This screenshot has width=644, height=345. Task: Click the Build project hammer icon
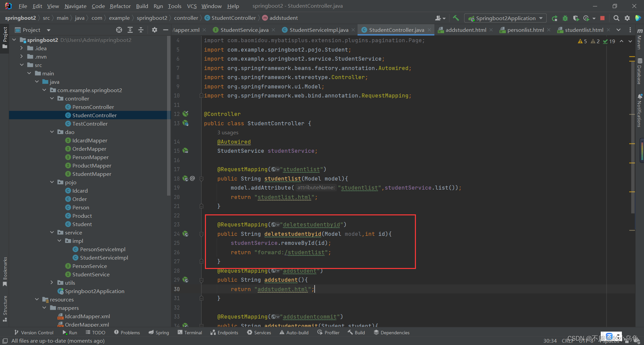pyautogui.click(x=456, y=18)
